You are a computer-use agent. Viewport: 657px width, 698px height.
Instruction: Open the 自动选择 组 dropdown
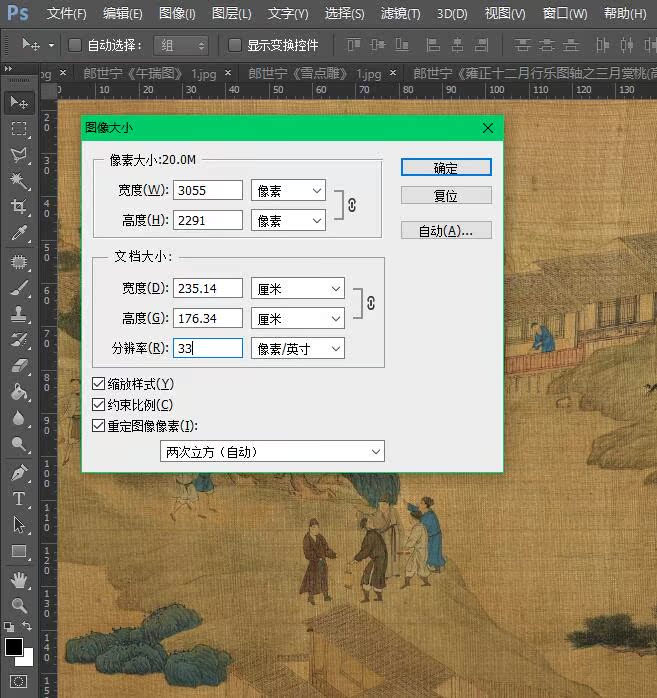click(x=181, y=45)
